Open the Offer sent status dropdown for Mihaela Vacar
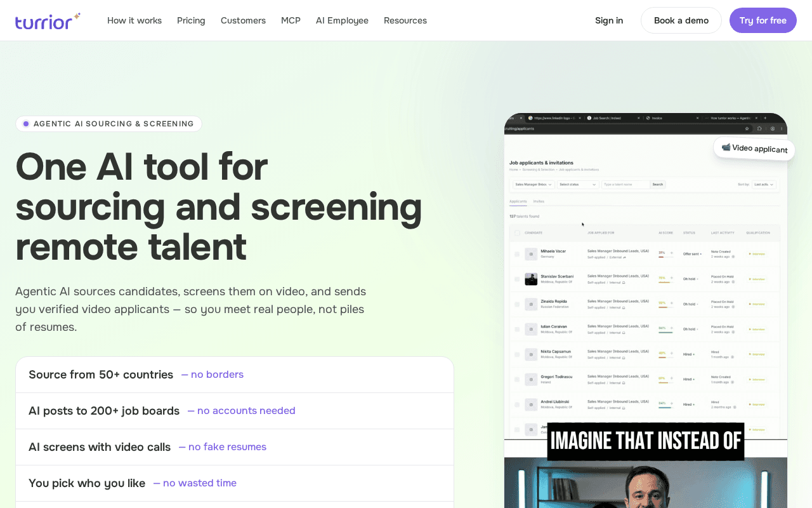 tap(692, 254)
